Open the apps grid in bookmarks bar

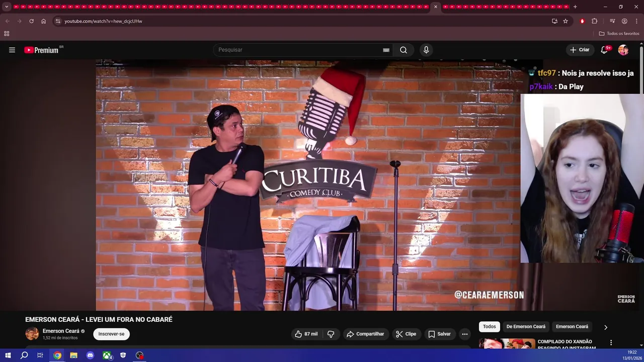[x=7, y=34]
